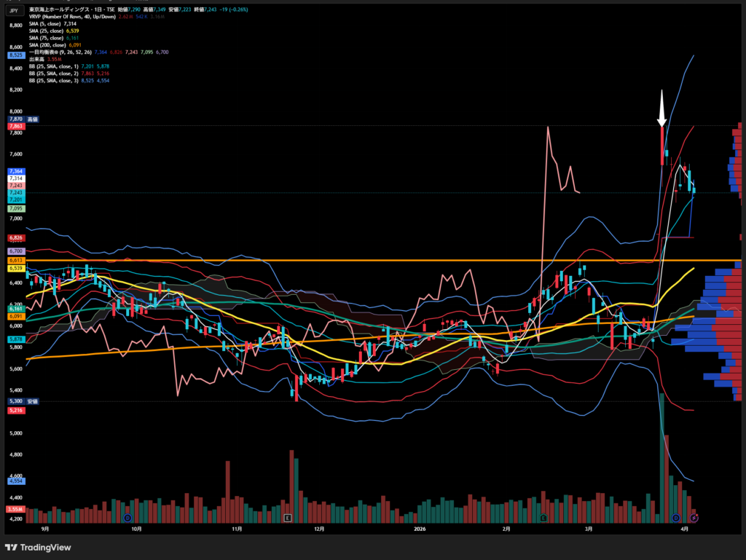Open the JPY currency selector
Viewport: 746px width, 560px height.
click(x=15, y=11)
